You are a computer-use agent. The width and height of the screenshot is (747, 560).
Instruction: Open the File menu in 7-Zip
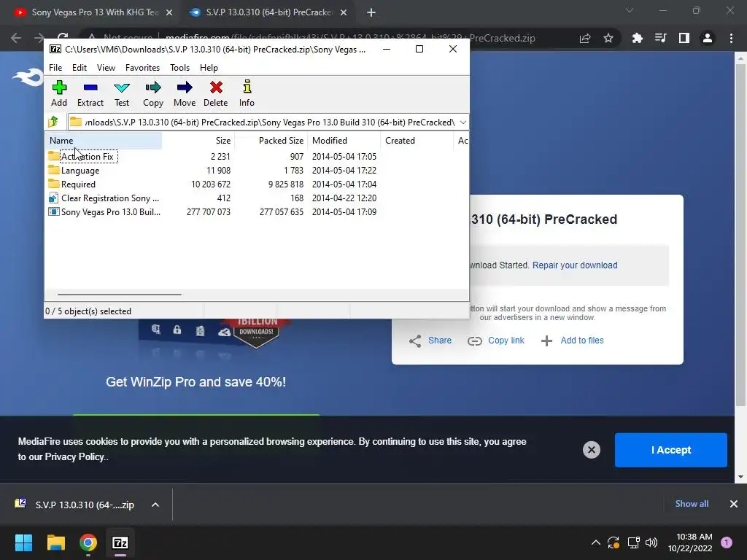55,68
